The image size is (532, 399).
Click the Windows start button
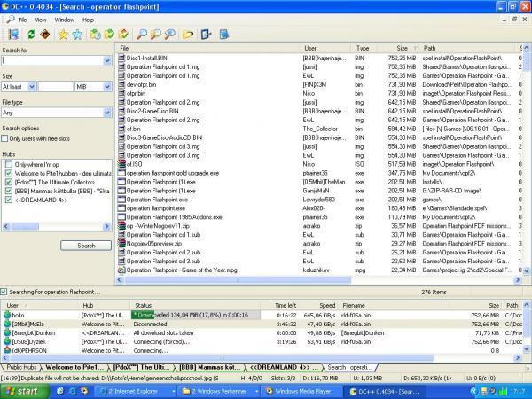pyautogui.click(x=25, y=392)
